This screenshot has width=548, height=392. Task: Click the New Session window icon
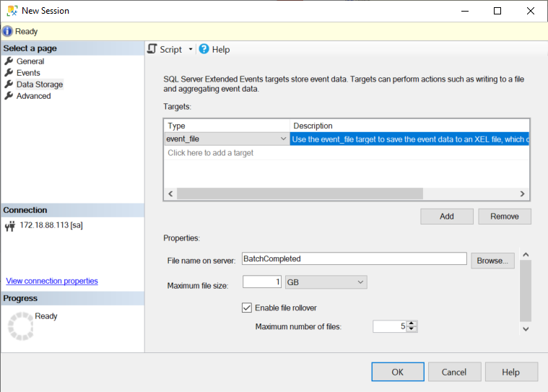(12, 11)
